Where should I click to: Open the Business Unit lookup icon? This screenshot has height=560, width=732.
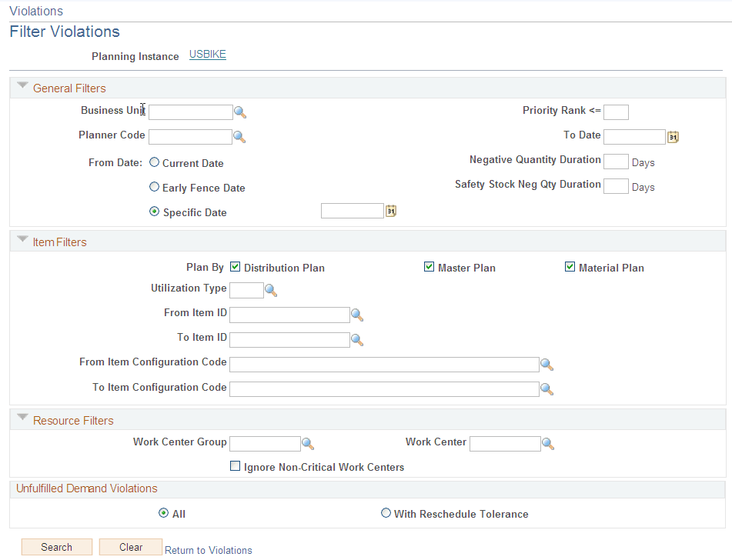tap(240, 112)
